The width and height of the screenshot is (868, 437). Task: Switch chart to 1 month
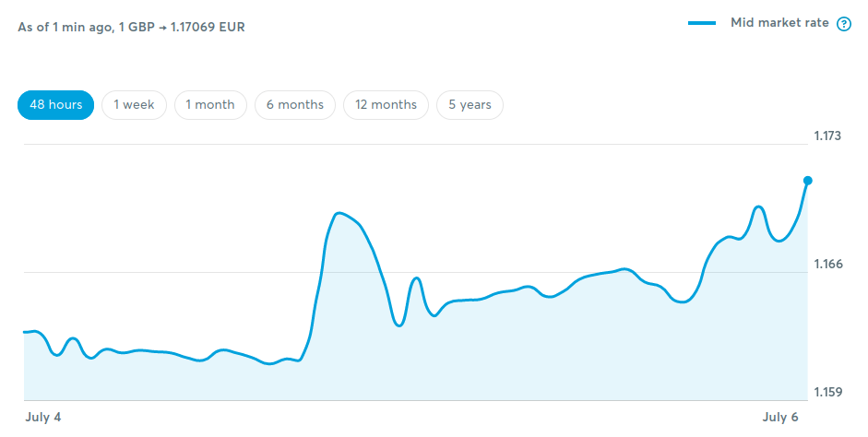pos(210,105)
